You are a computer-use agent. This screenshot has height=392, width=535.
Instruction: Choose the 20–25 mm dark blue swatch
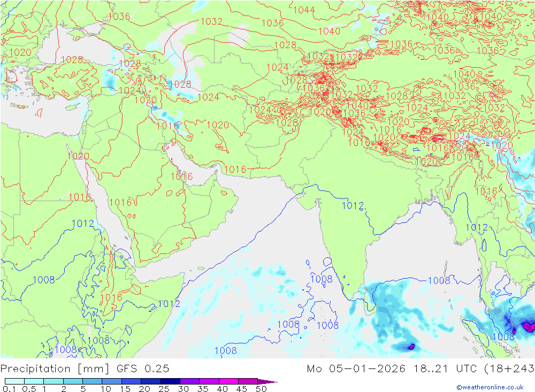click(x=151, y=381)
